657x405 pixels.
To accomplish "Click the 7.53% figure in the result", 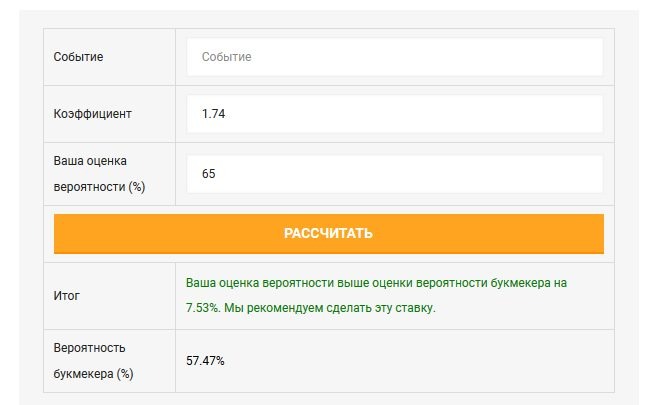I will [202, 308].
